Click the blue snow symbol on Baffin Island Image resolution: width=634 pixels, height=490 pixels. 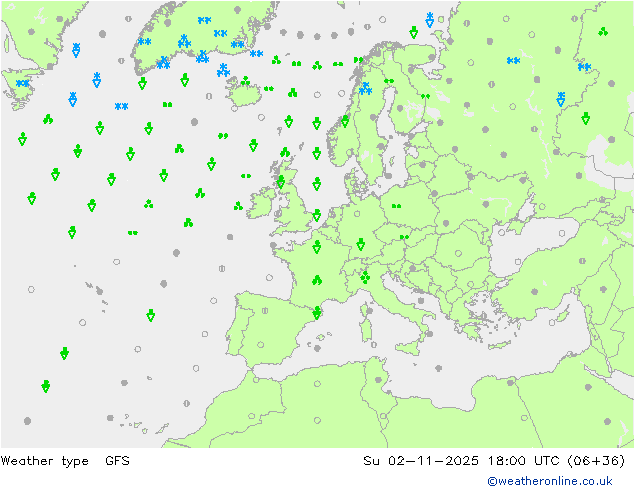pos(23,83)
